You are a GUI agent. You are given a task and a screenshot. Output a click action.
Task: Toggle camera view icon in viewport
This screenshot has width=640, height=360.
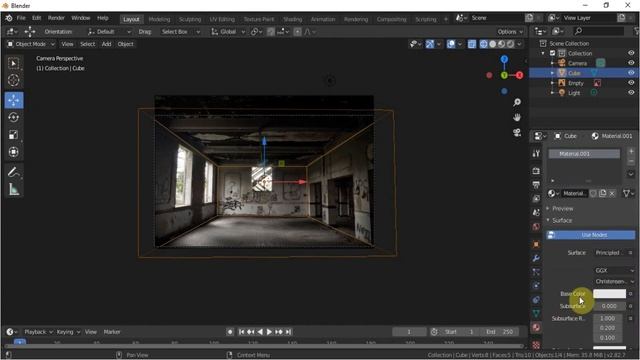(x=517, y=133)
